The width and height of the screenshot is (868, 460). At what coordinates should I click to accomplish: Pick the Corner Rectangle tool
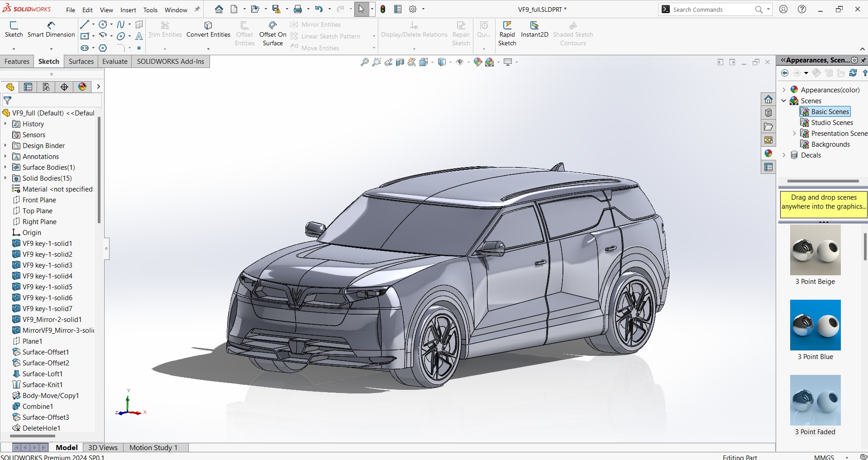pos(85,36)
